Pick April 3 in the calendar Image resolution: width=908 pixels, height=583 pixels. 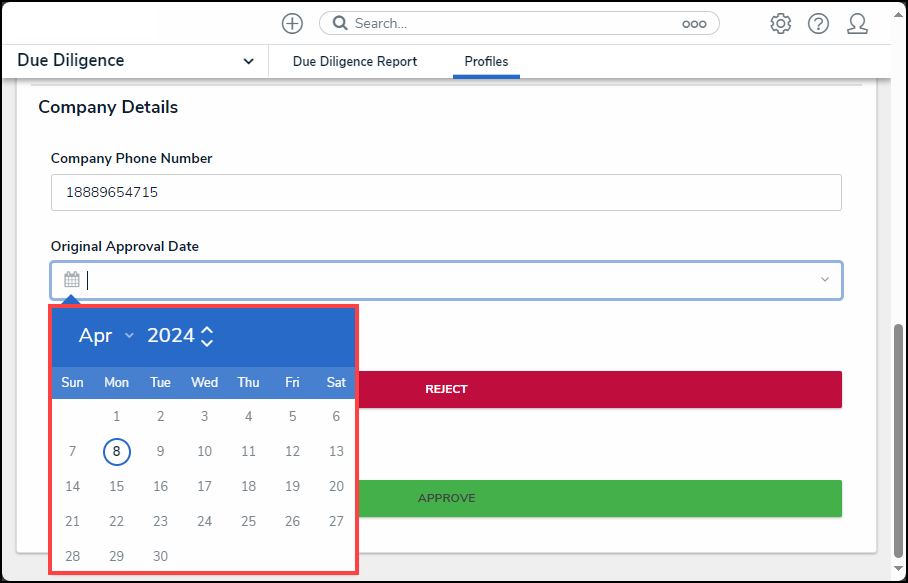[204, 416]
